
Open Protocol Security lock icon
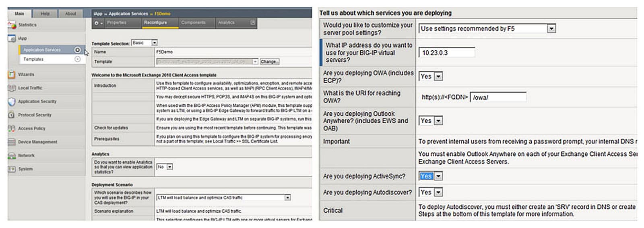(x=12, y=115)
